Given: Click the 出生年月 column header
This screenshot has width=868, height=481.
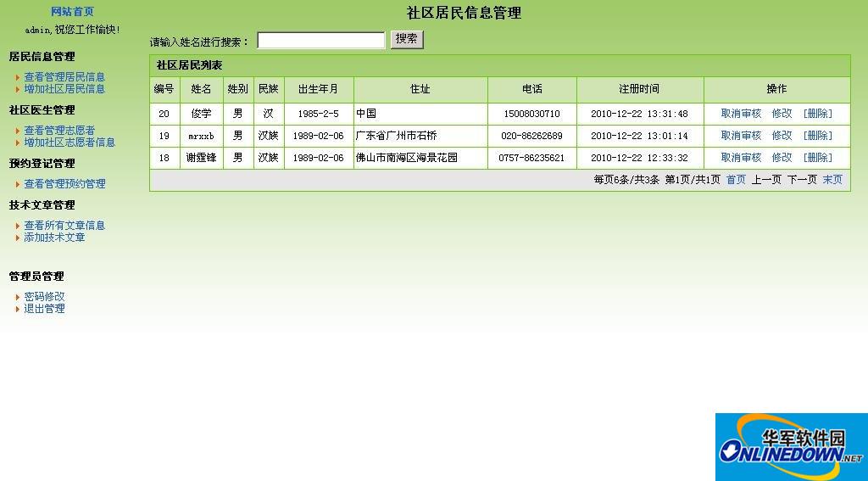Looking at the screenshot, I should coord(319,89).
